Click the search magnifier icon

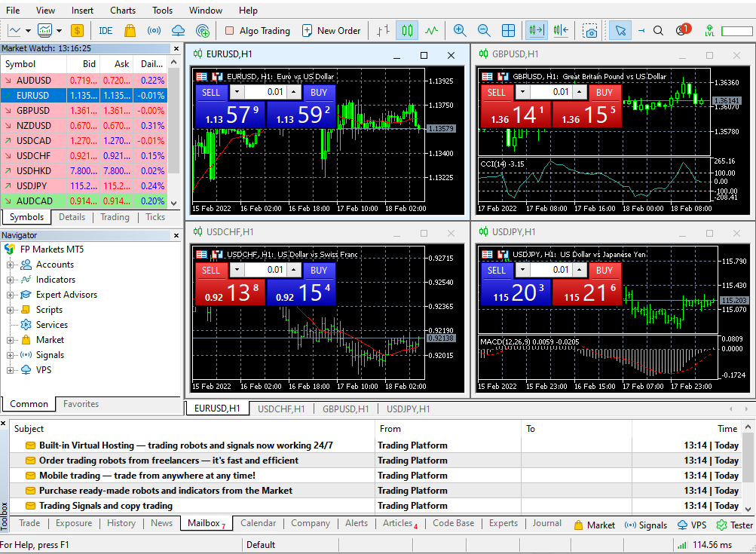tap(658, 31)
